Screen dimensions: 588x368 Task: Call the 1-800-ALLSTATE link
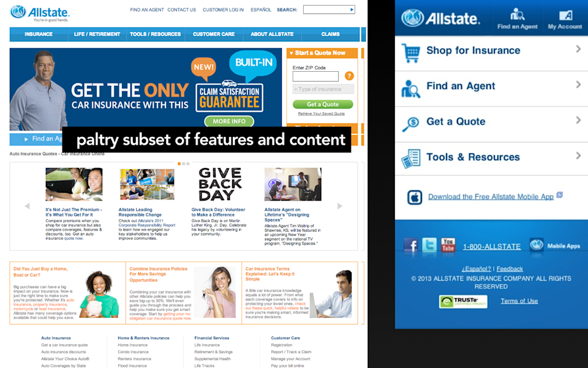coord(492,247)
